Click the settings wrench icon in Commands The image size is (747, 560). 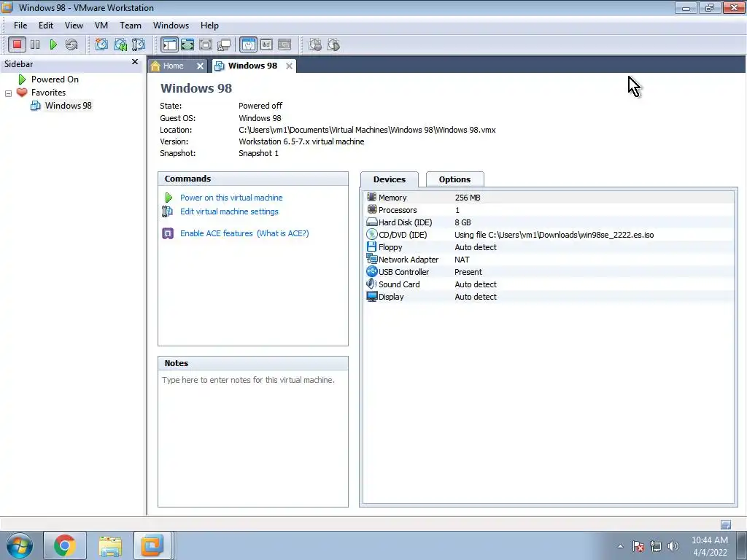point(167,211)
